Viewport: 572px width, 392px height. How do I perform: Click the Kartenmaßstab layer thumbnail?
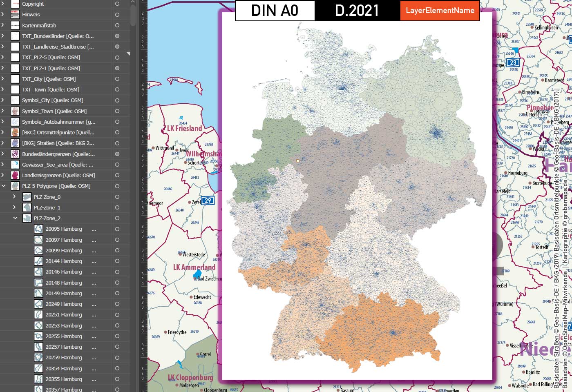(14, 25)
